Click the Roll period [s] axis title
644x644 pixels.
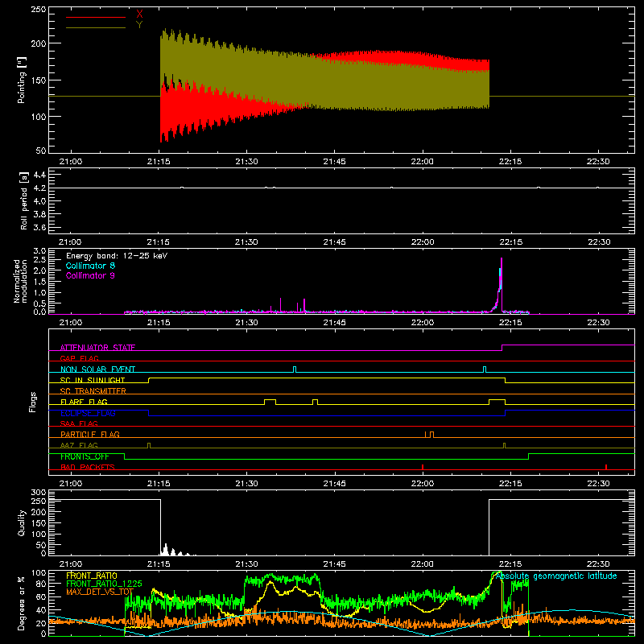pos(23,200)
